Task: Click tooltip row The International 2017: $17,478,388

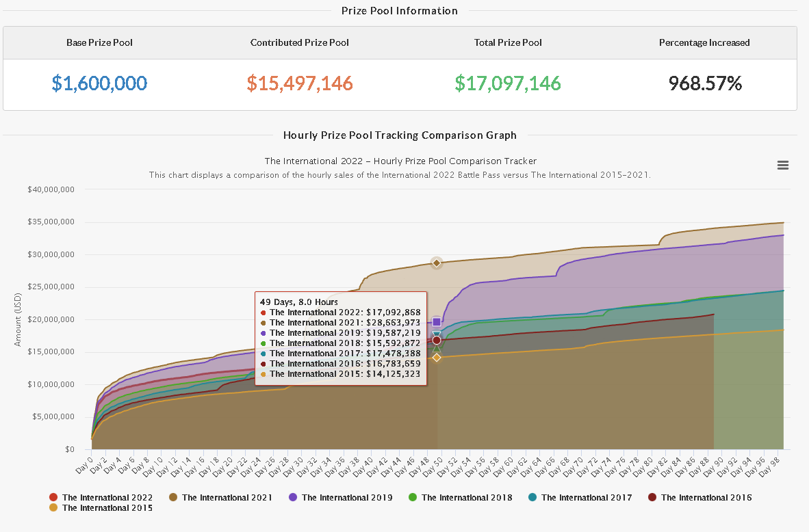Action: pos(341,354)
